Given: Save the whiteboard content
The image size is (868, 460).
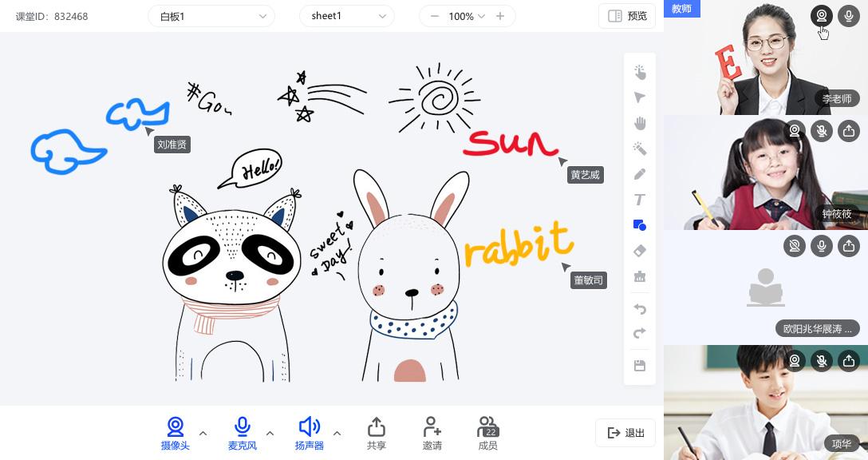Looking at the screenshot, I should [x=640, y=366].
